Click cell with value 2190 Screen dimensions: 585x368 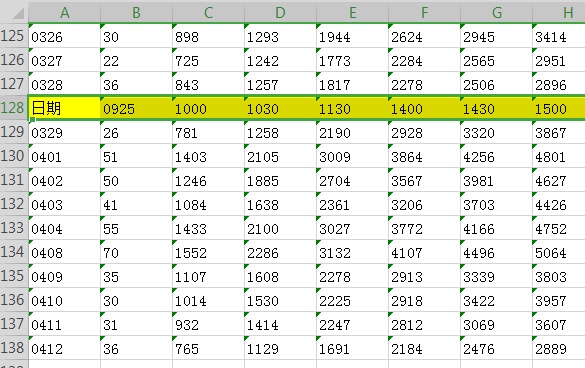[x=353, y=132]
